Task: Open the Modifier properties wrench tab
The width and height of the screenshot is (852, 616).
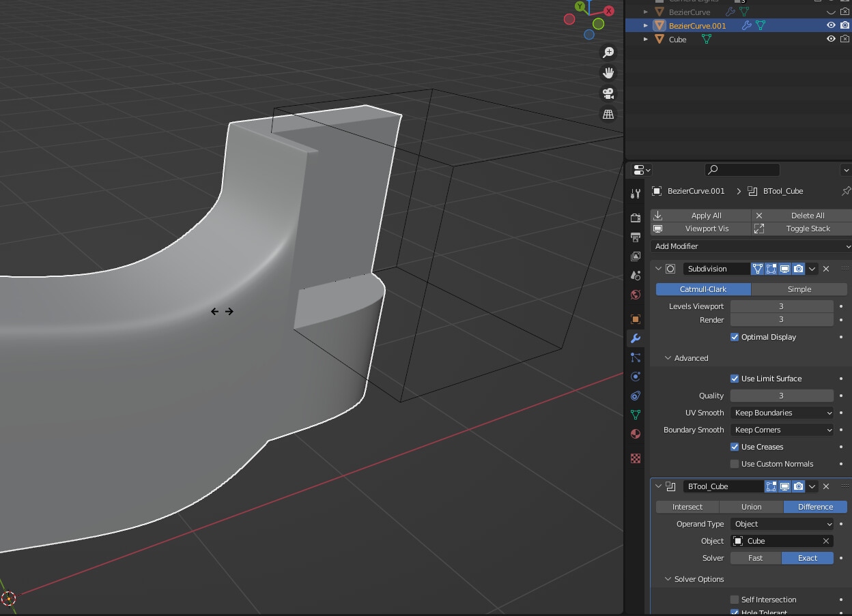Action: tap(636, 338)
